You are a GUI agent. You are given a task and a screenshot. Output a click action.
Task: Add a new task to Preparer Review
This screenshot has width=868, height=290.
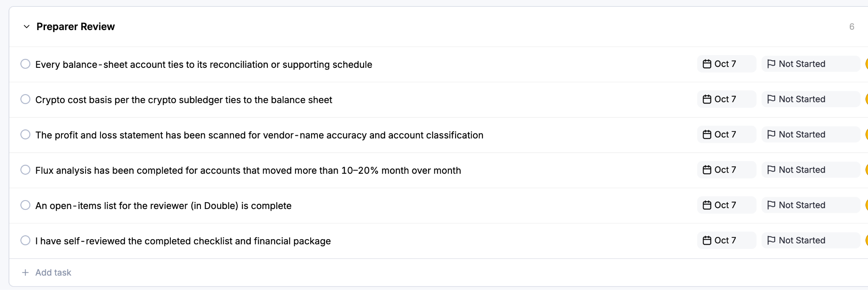point(47,273)
